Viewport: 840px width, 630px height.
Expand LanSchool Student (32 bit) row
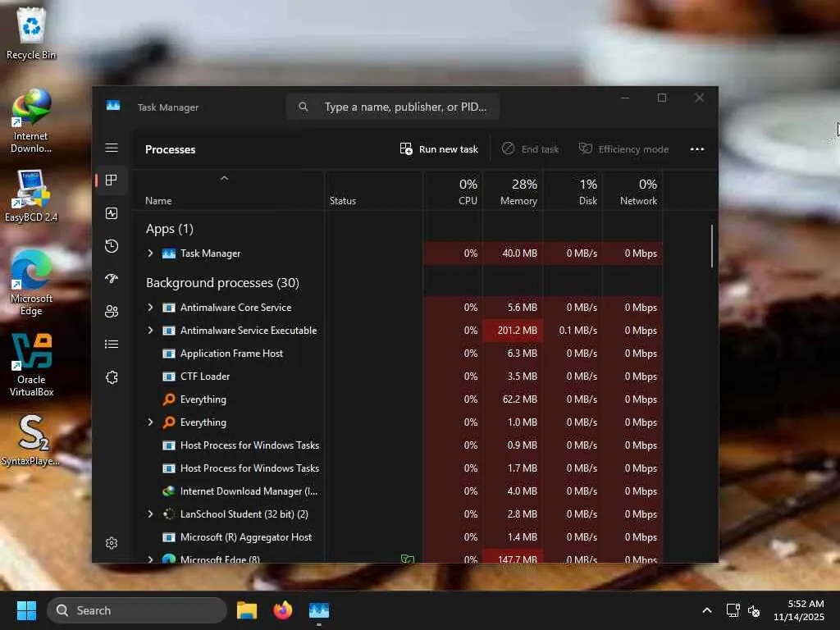tap(151, 514)
